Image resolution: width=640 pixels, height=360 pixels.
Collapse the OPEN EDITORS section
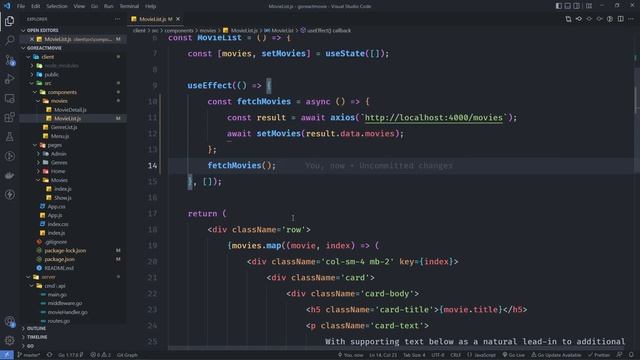pyautogui.click(x=72, y=30)
